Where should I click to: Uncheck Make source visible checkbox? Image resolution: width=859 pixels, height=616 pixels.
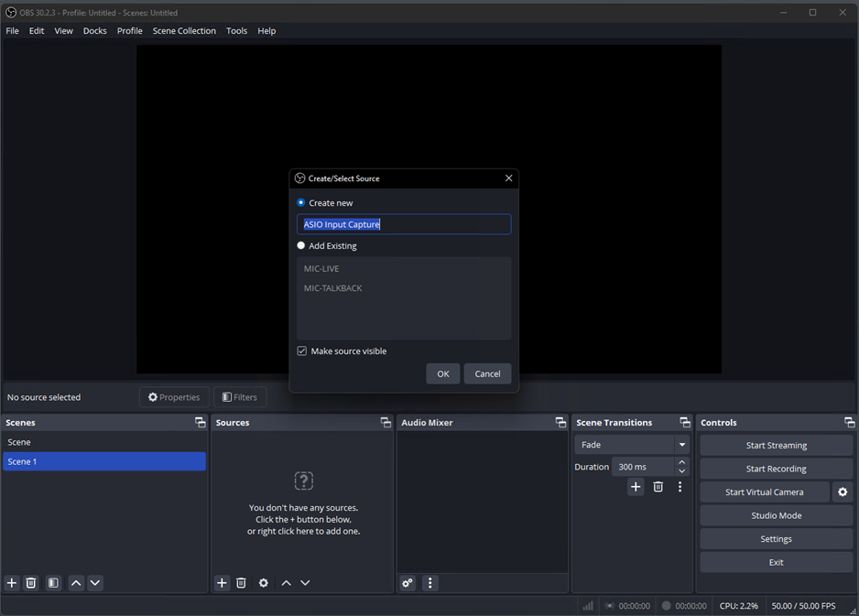(x=302, y=351)
